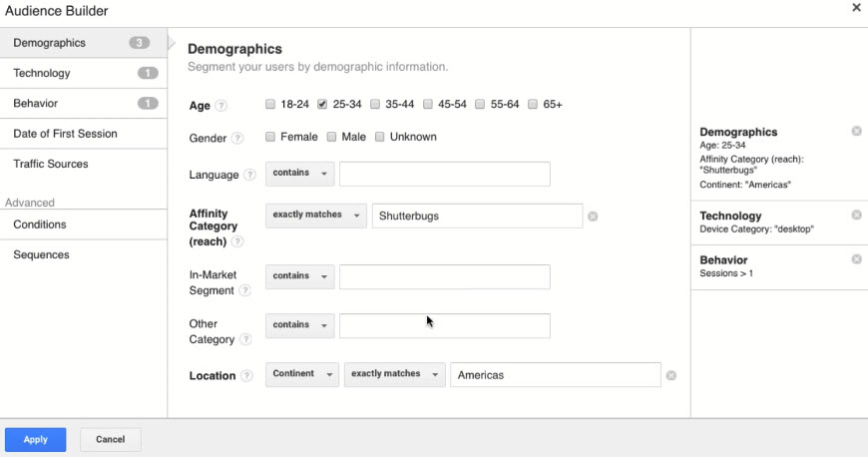The width and height of the screenshot is (868, 457).
Task: Uncheck the 25-34 age checkbox
Action: pos(323,104)
